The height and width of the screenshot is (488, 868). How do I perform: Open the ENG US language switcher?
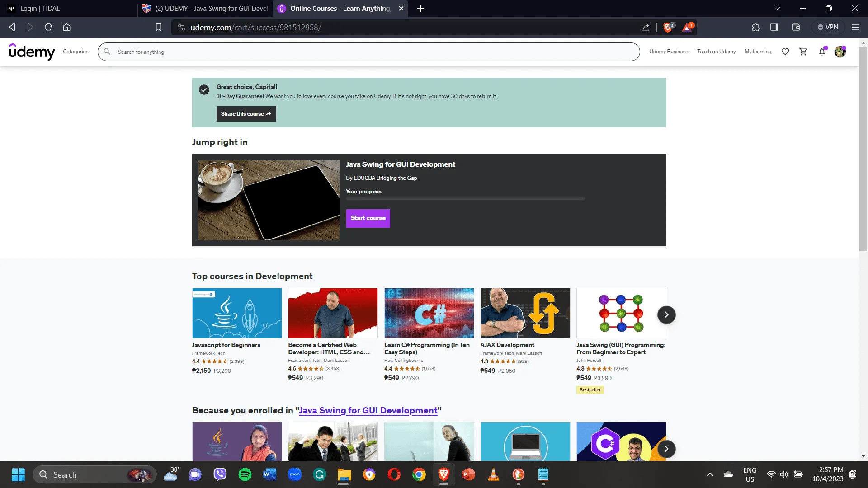pyautogui.click(x=750, y=474)
